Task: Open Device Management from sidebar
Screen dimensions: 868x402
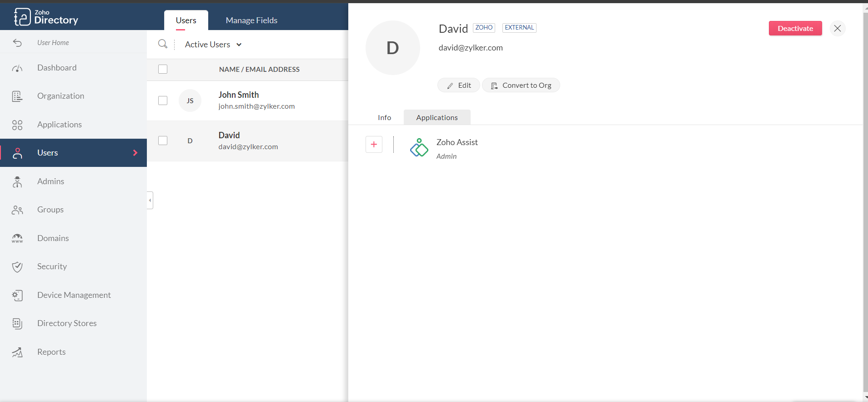Action: (x=74, y=295)
